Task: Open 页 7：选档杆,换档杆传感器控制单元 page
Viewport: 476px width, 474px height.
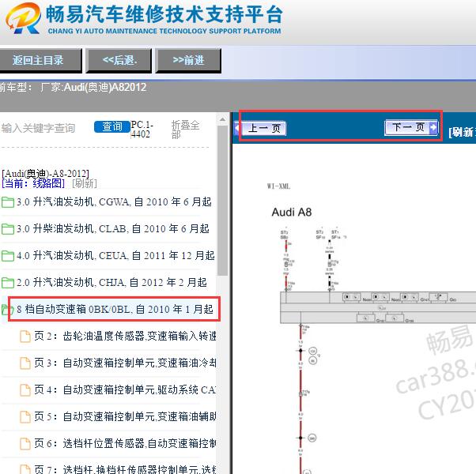Action: click(125, 469)
